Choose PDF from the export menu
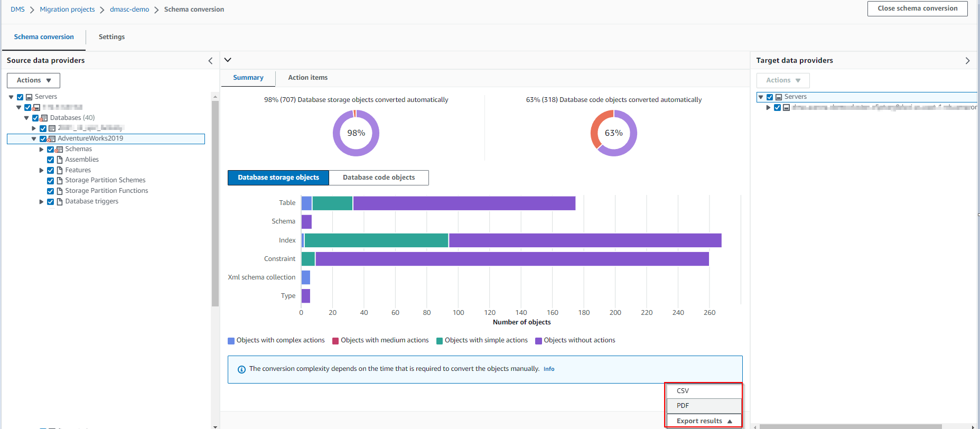Viewport: 980px width, 429px height. [x=704, y=406]
